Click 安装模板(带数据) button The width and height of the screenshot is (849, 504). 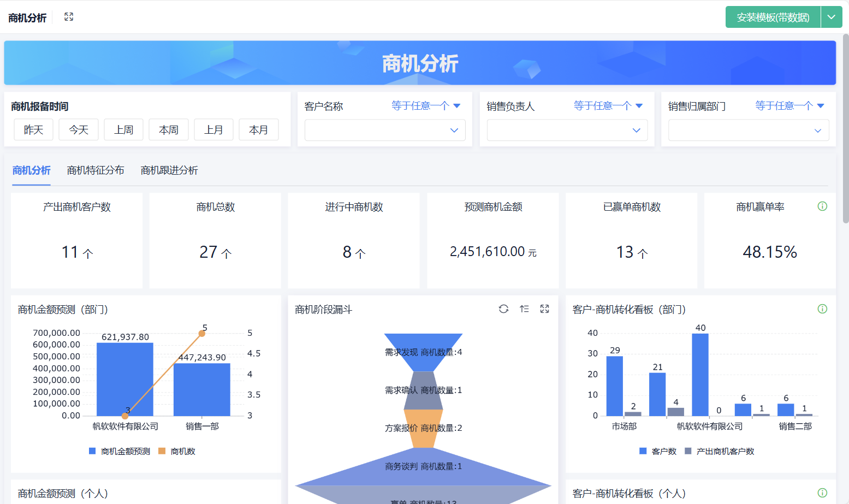click(773, 17)
